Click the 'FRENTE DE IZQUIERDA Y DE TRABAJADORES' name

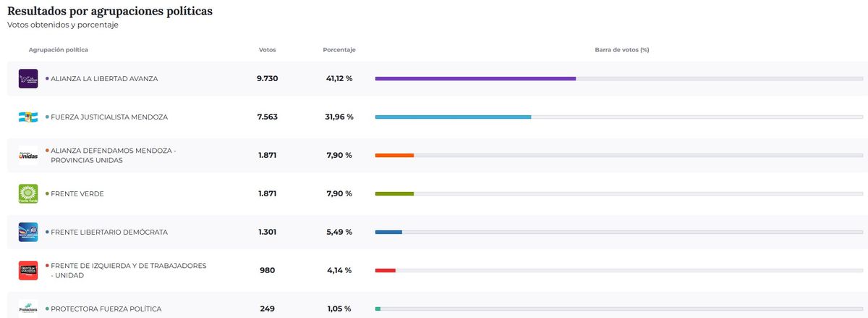pos(128,266)
